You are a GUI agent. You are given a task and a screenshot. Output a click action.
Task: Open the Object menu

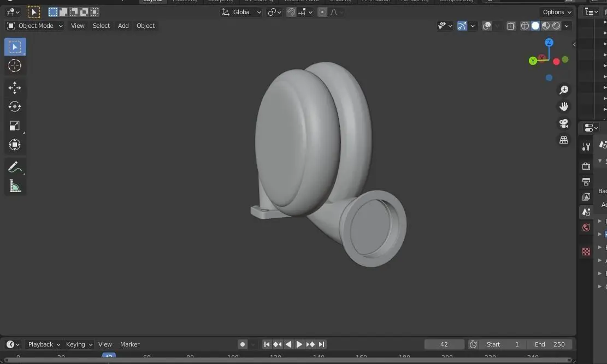point(145,26)
